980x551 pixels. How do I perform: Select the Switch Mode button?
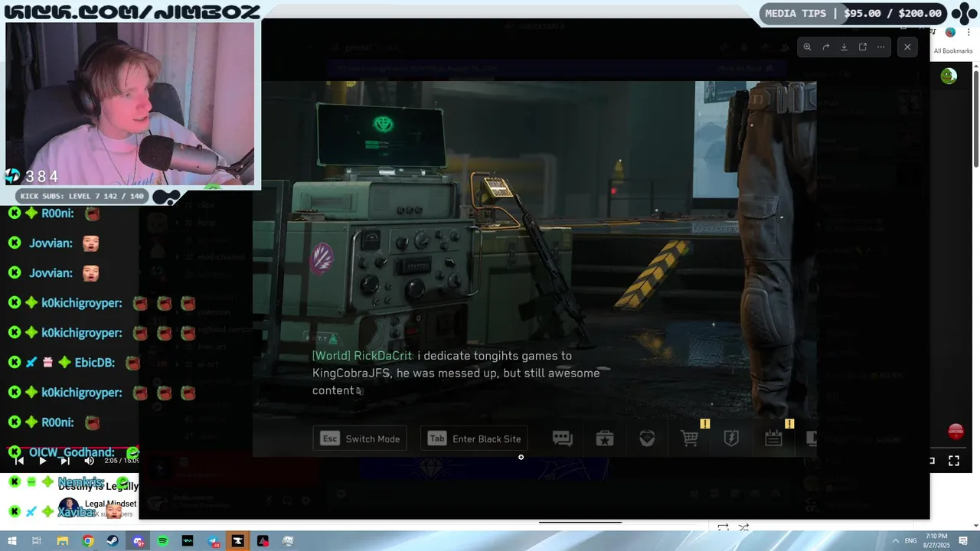point(360,439)
